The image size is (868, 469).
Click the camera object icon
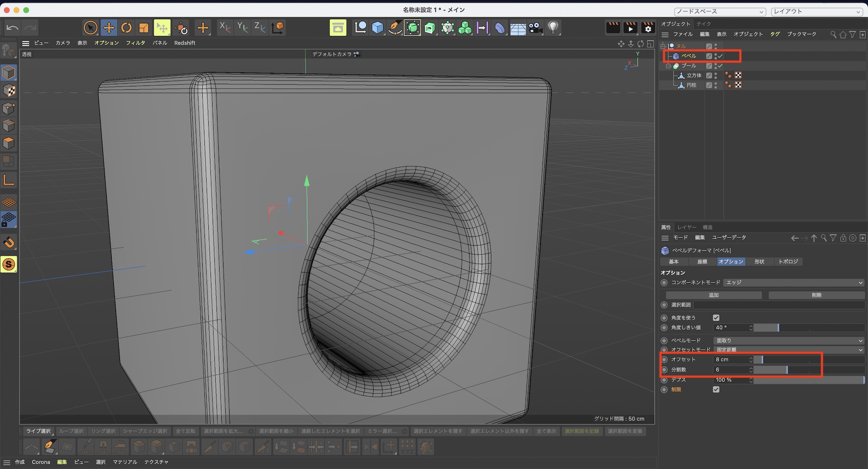(536, 28)
